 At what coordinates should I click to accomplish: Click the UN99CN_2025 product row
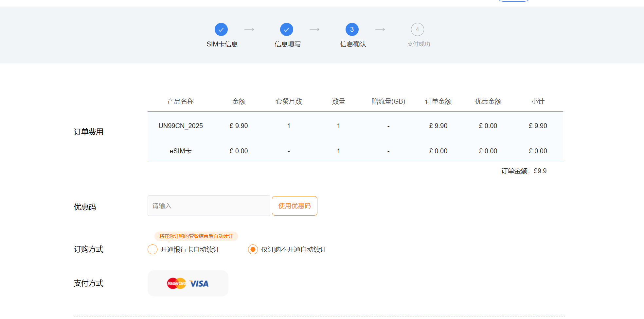181,126
